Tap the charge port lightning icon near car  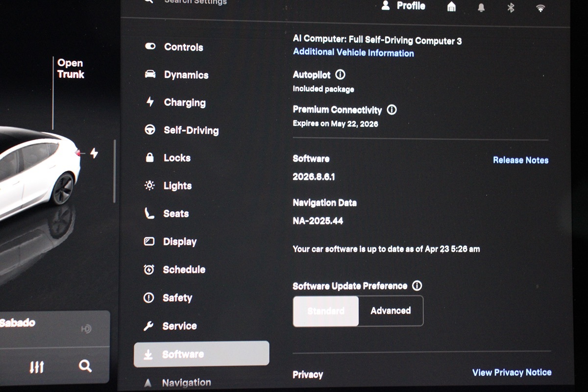[94, 153]
